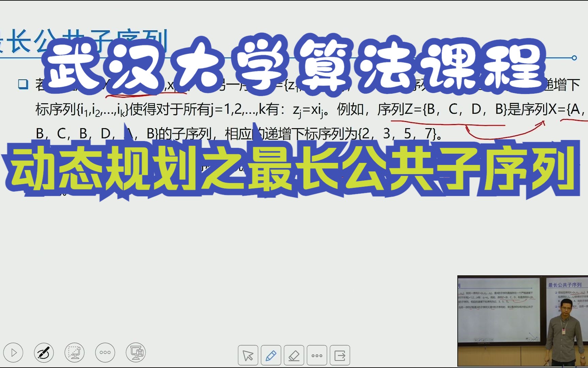Click the 最长公共子序列 slide title
Screen dimensions: 588x368
pyautogui.click(x=84, y=41)
